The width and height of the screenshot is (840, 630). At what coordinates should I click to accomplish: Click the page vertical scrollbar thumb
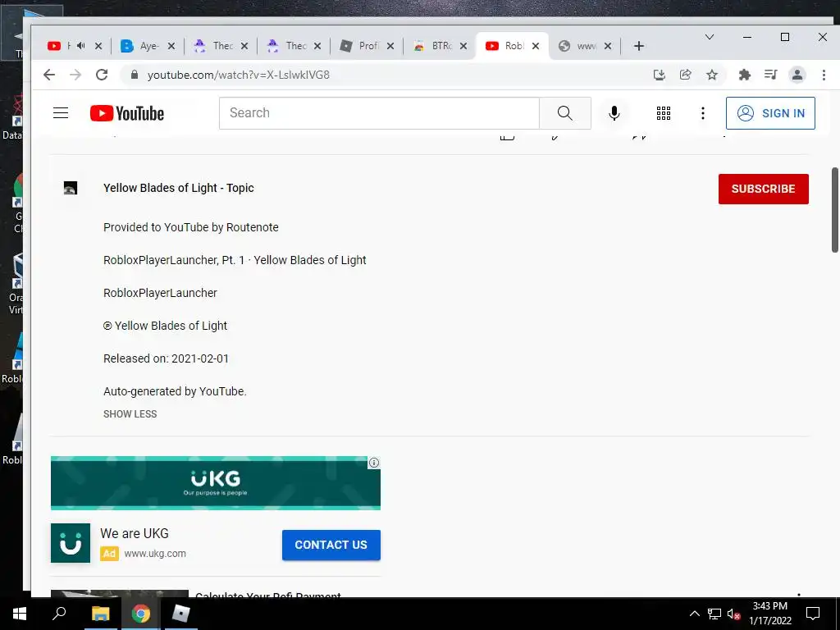point(834,209)
